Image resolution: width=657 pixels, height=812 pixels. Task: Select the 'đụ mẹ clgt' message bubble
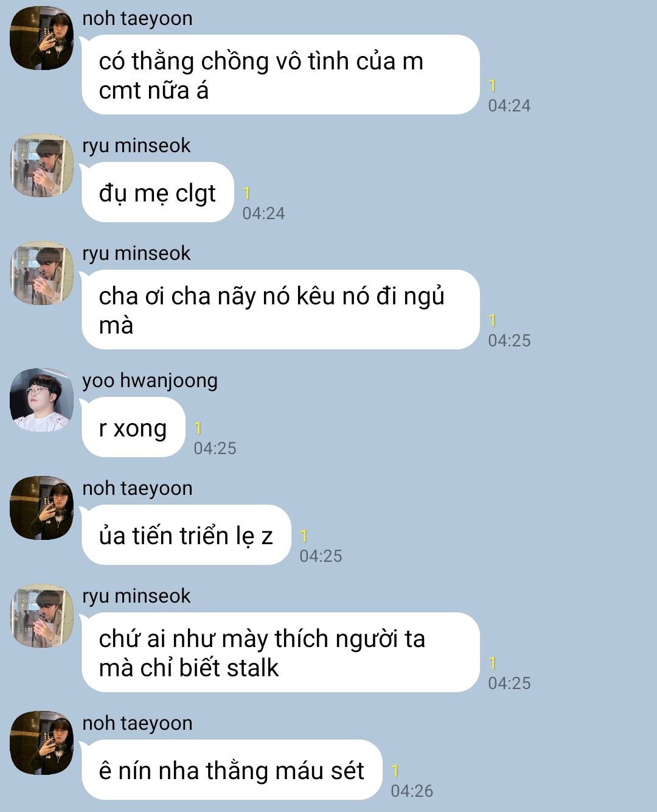158,192
